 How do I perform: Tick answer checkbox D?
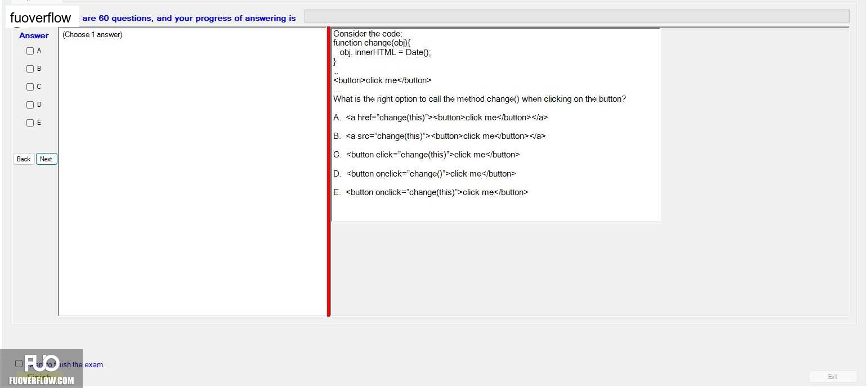[x=30, y=105]
